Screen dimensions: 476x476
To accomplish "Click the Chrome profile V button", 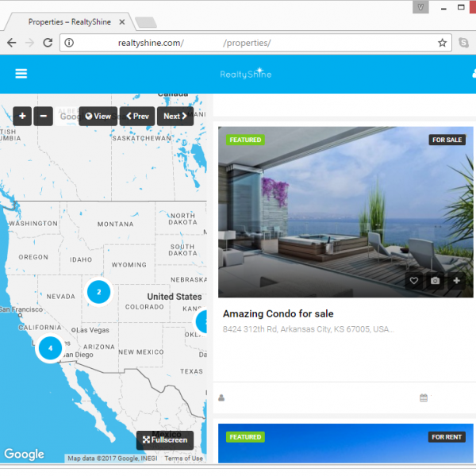I will 420,7.
